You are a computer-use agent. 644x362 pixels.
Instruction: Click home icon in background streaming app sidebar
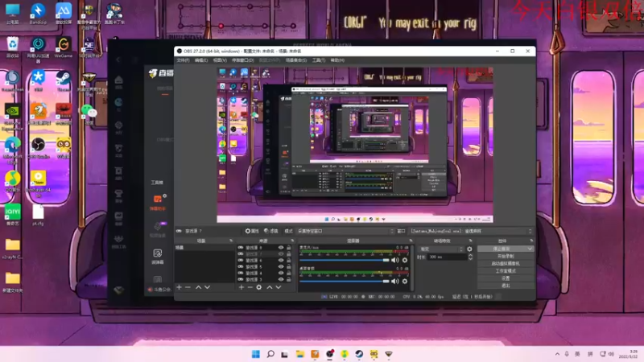coord(118,80)
